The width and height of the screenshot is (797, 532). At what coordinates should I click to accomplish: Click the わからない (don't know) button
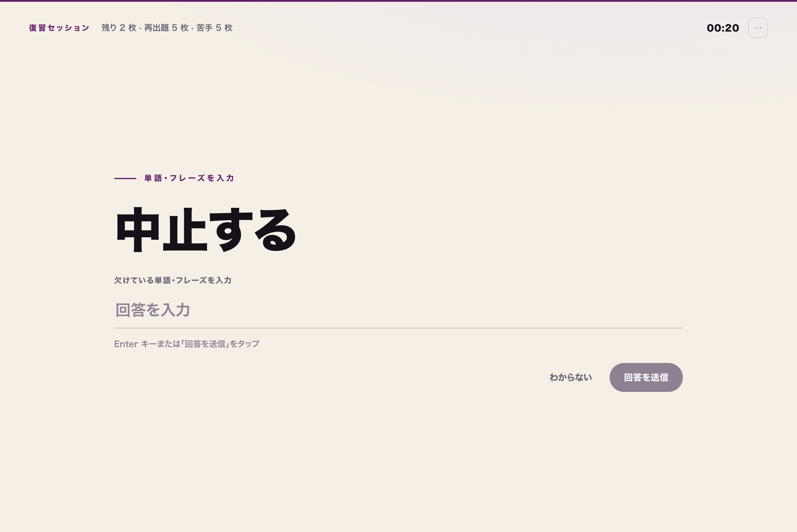pyautogui.click(x=570, y=377)
